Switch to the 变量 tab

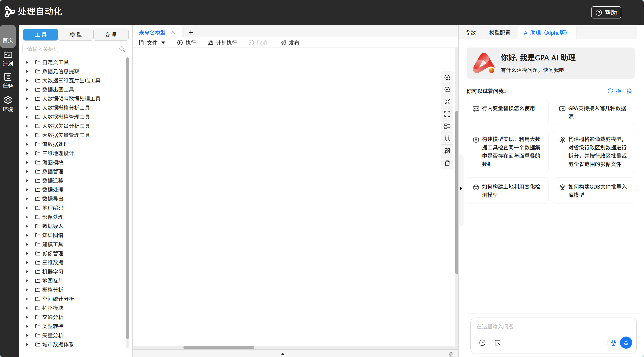click(x=111, y=35)
